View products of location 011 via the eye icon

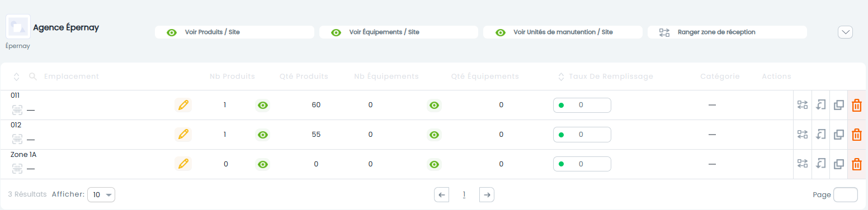point(263,105)
